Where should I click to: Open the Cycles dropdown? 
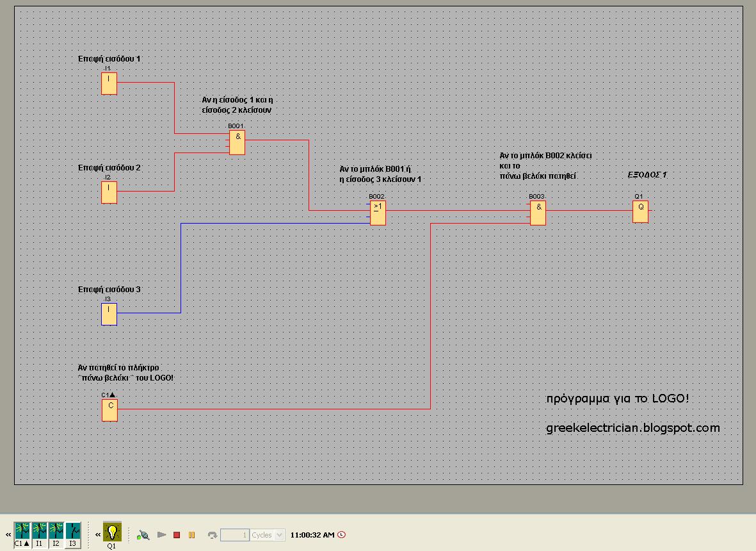(x=279, y=534)
